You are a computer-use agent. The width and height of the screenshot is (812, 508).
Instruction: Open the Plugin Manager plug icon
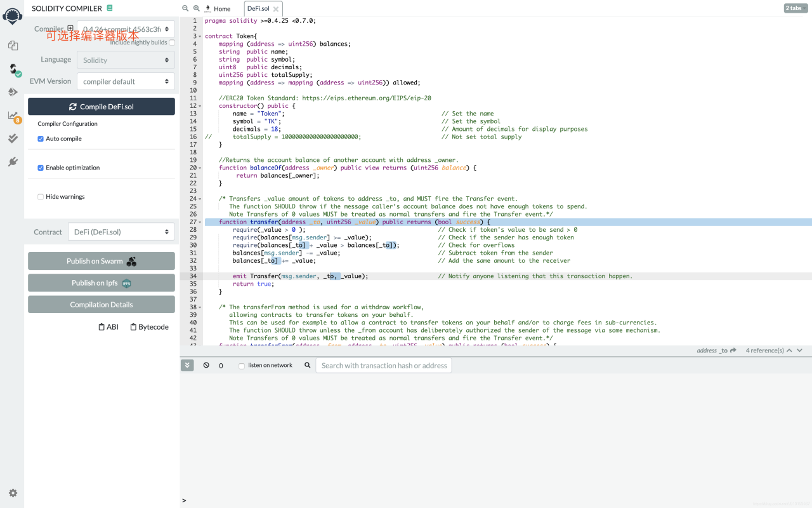(x=13, y=162)
